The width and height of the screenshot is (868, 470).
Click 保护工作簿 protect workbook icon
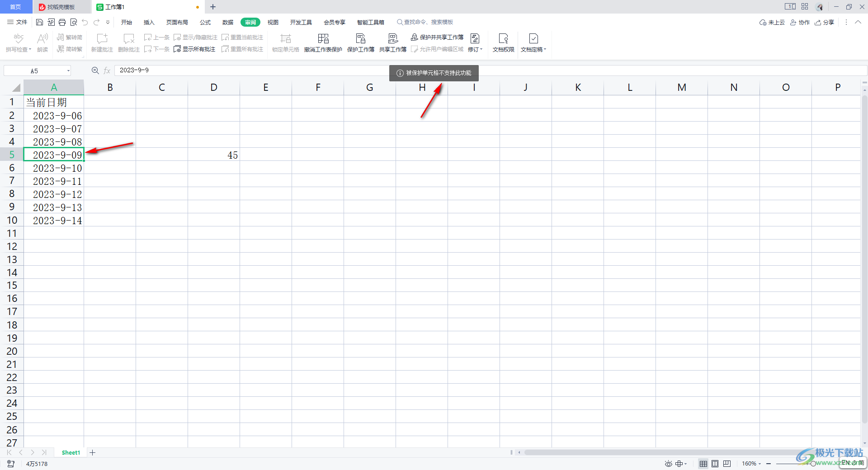point(361,43)
